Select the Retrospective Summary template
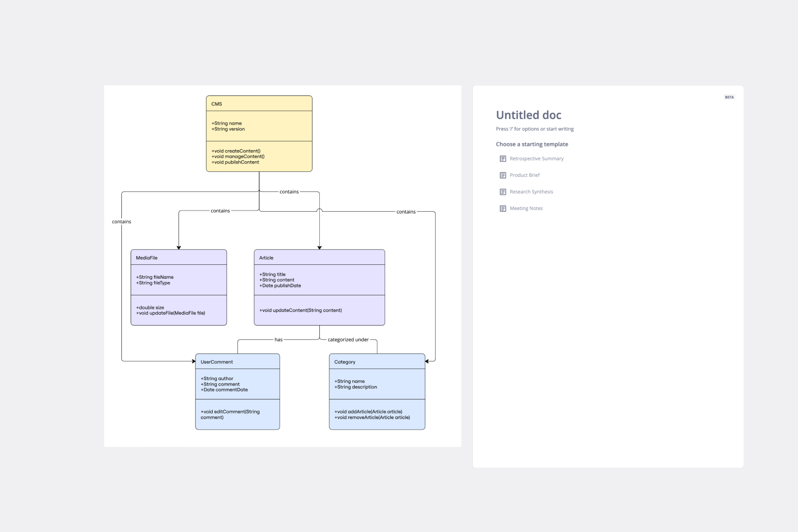The height and width of the screenshot is (532, 798). [536, 158]
